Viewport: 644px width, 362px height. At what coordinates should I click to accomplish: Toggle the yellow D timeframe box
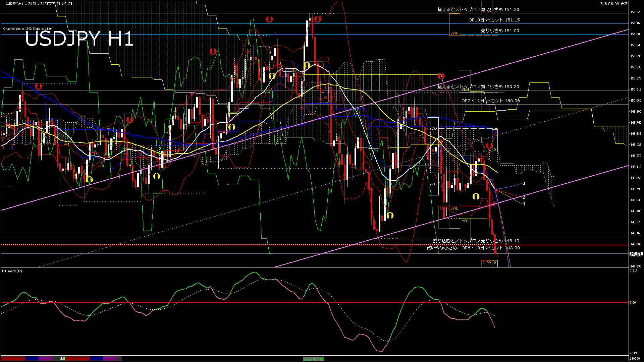(495, 263)
